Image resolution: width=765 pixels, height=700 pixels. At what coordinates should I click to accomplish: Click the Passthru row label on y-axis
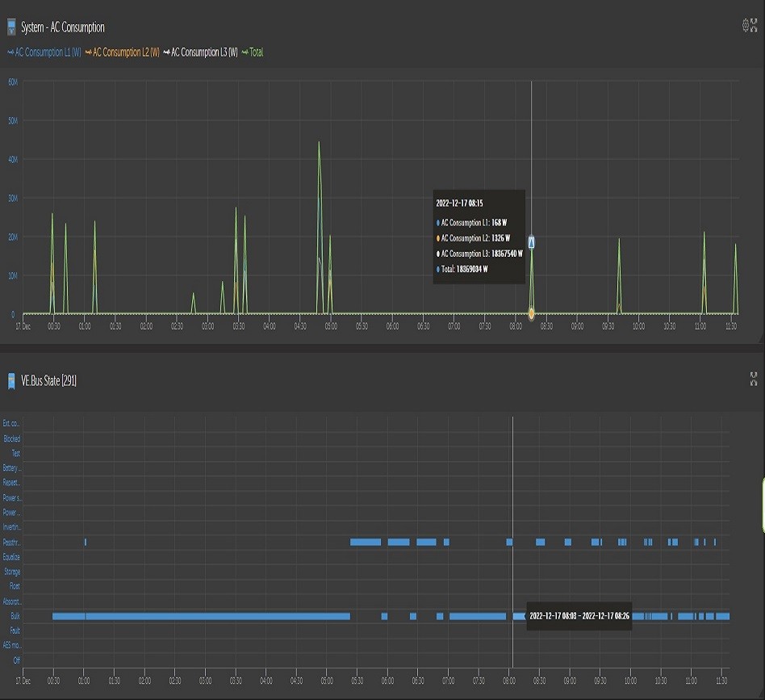pos(11,542)
